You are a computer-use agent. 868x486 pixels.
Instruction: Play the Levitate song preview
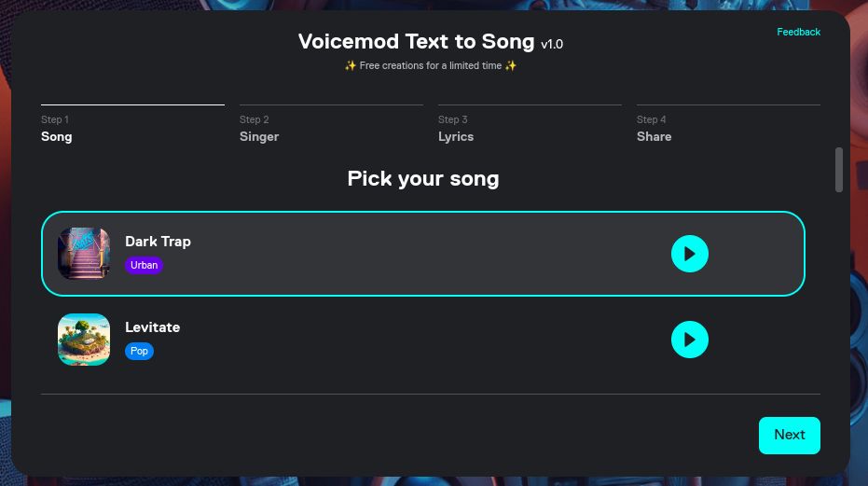pyautogui.click(x=689, y=340)
